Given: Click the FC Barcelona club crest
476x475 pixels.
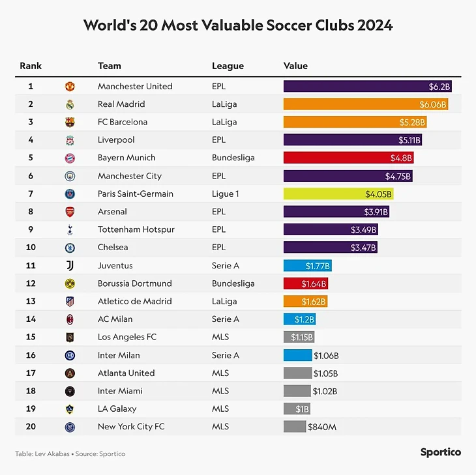Looking at the screenshot, I should [x=70, y=122].
